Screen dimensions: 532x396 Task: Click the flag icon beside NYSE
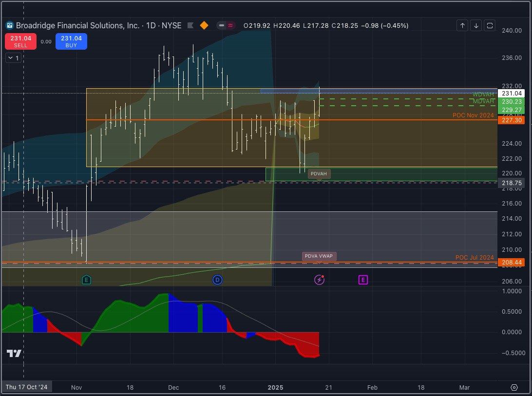click(x=190, y=25)
